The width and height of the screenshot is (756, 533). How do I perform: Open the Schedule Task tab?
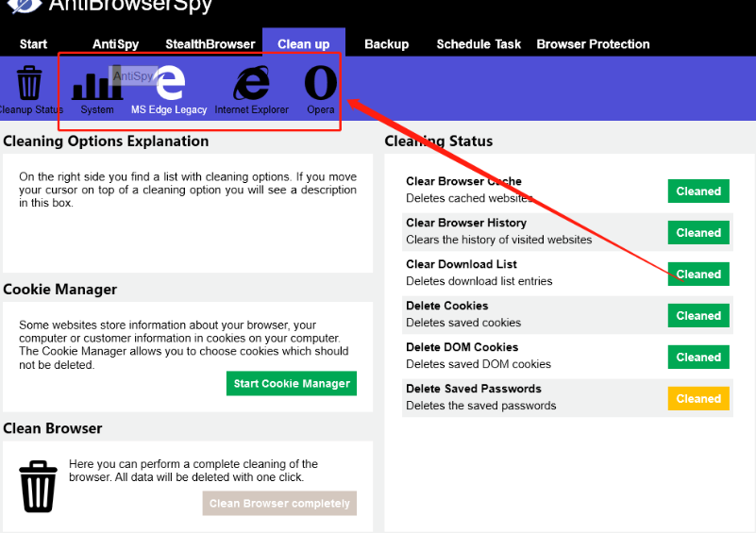click(479, 44)
